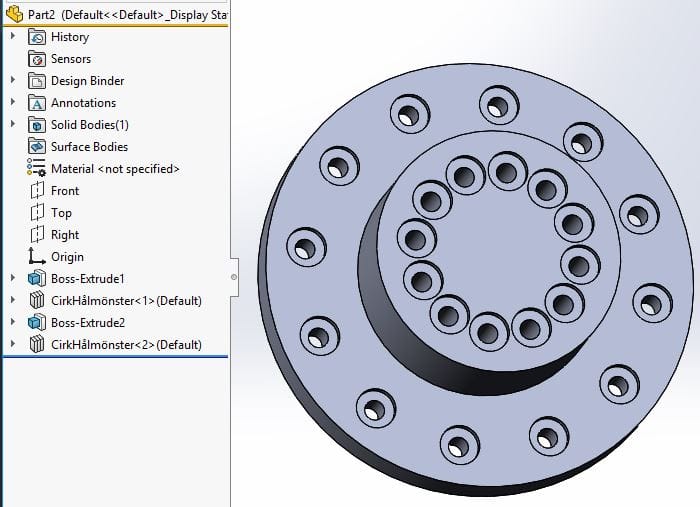Click the rollback bar below the feature tree

tap(115, 356)
